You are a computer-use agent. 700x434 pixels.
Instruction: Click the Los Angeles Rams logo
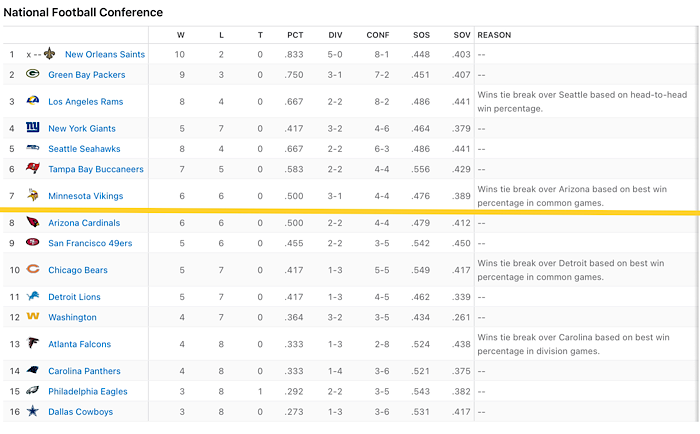pos(33,100)
